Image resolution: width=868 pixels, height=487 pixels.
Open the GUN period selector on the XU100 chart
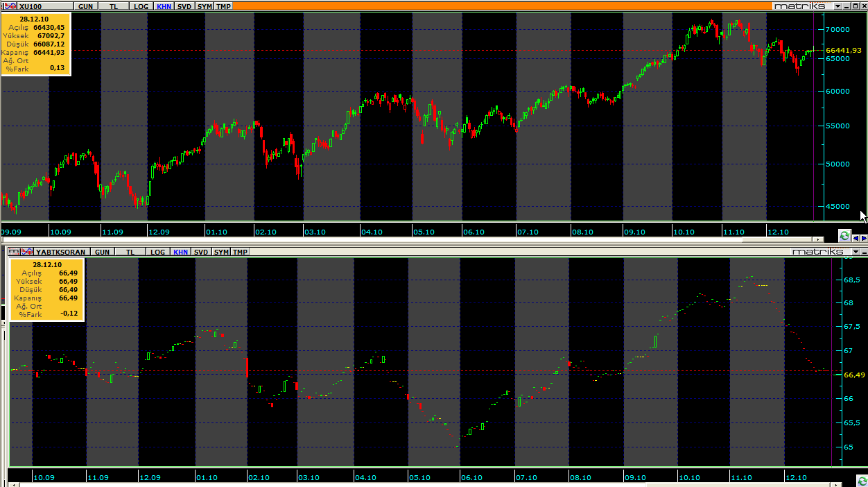[x=85, y=6]
